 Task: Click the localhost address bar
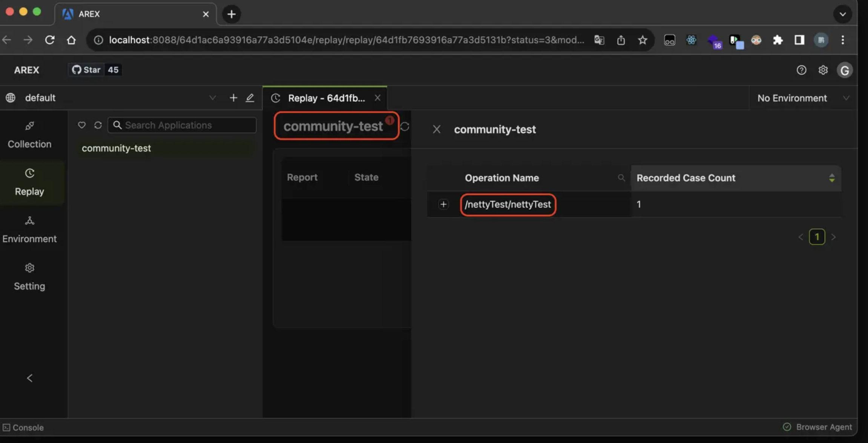pos(346,40)
